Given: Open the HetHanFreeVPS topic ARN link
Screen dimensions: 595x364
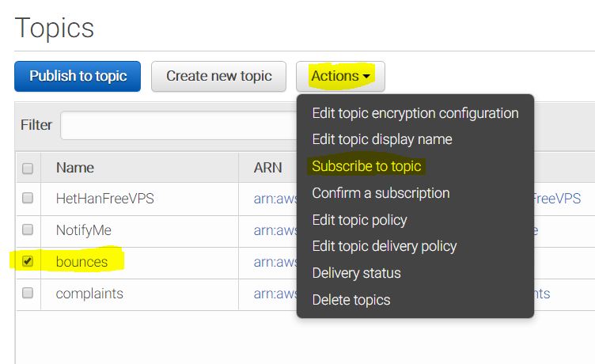Looking at the screenshot, I should 274,199.
